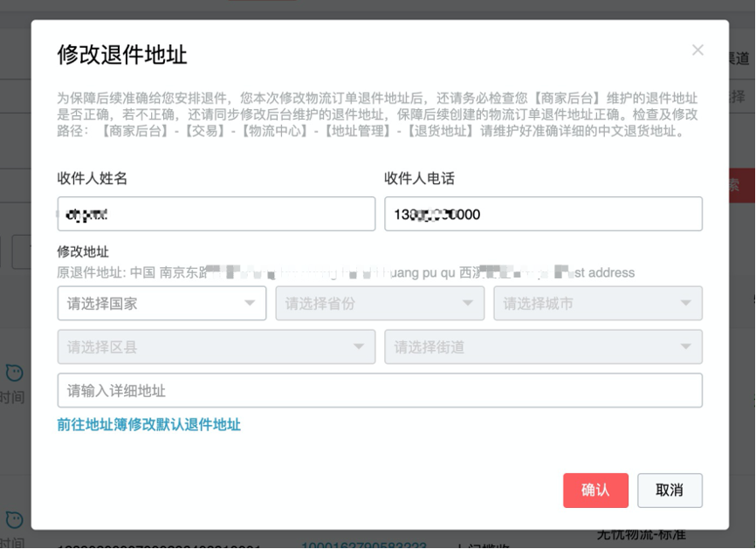Open the 请选择国家 country selector
756x549 pixels.
tap(162, 303)
